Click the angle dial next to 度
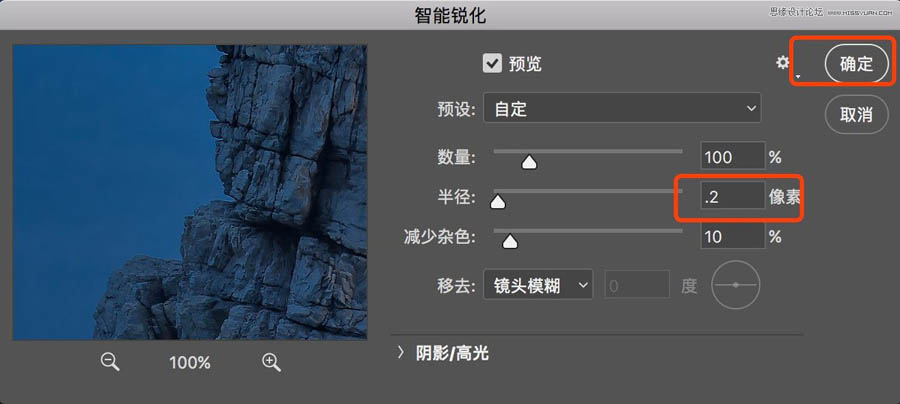 pos(735,285)
